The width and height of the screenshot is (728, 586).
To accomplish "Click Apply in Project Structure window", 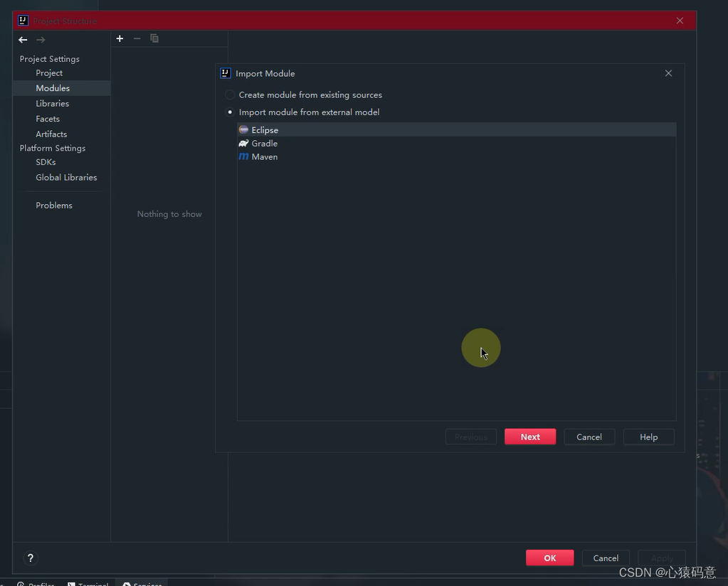I will pos(662,558).
